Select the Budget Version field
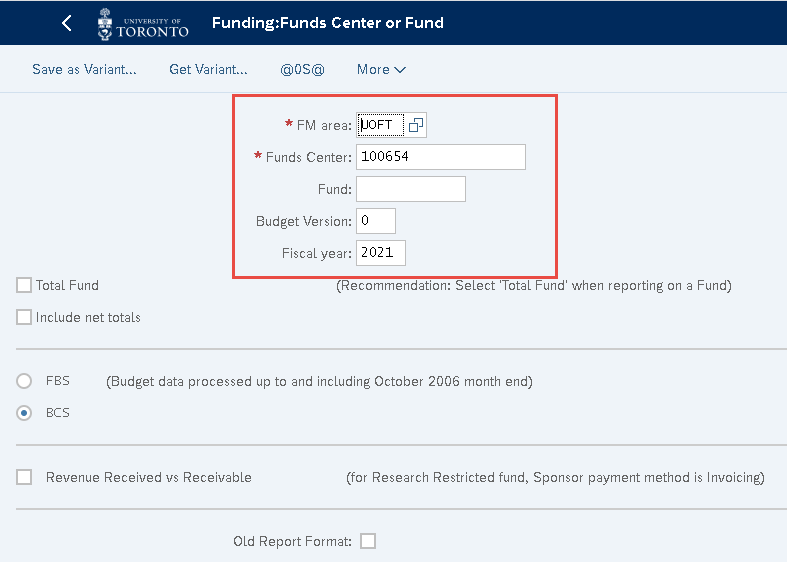 coord(376,221)
